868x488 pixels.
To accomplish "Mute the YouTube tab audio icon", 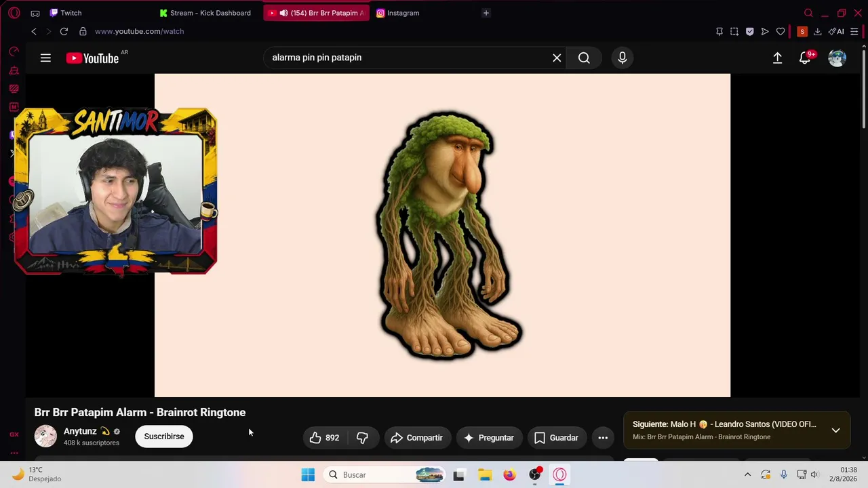I will click(x=283, y=13).
